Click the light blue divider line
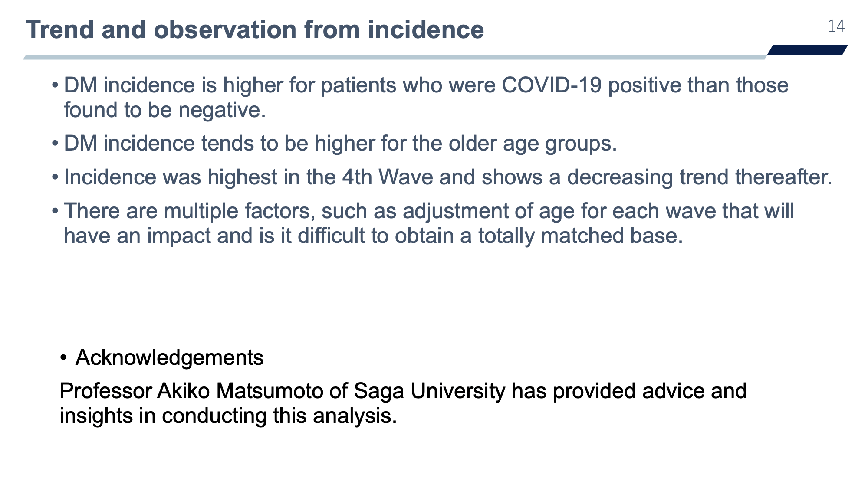Viewport: 868px width, 488px height. [395, 57]
